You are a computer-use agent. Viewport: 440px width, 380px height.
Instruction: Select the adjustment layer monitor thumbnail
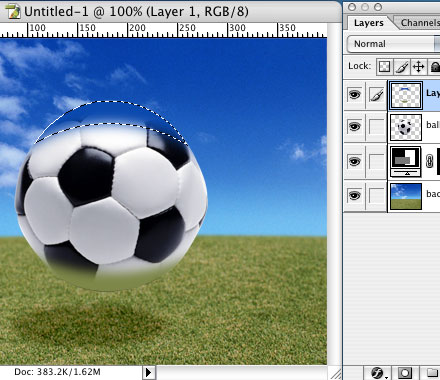pos(406,161)
